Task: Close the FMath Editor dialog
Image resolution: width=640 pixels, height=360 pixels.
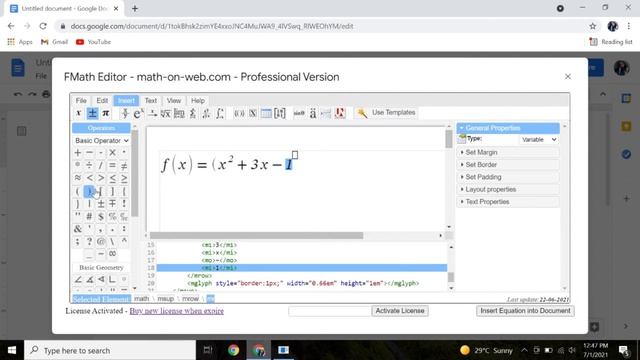Action: 568,77
